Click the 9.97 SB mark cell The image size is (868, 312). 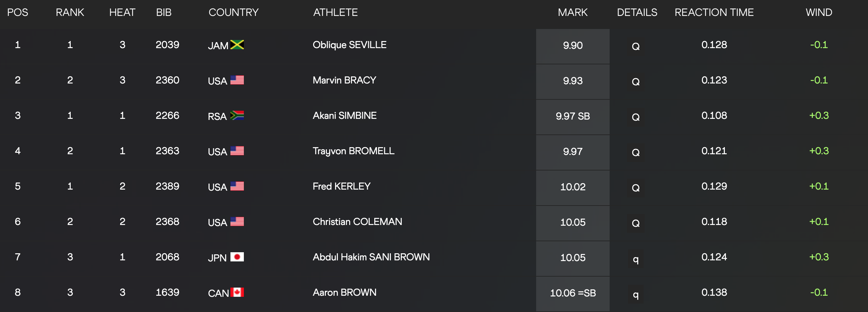click(573, 116)
